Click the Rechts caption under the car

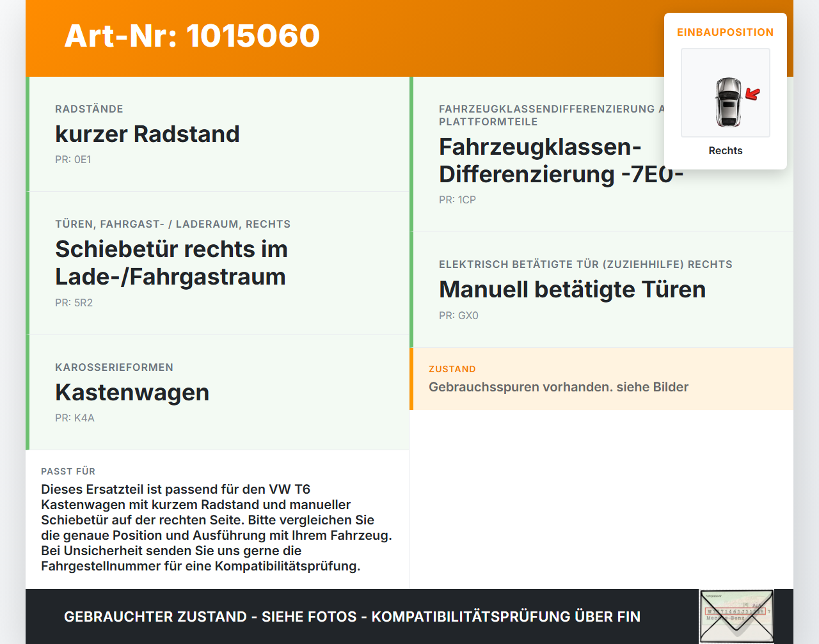pos(726,150)
